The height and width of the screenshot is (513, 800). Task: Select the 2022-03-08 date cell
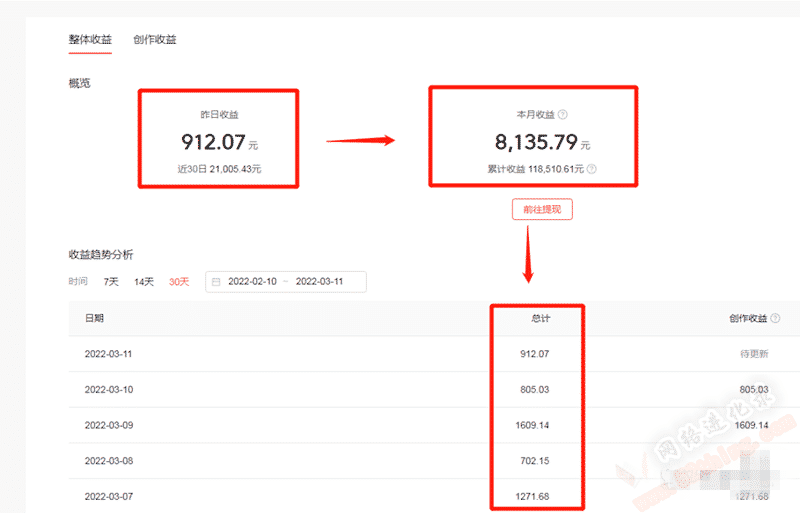pyautogui.click(x=109, y=461)
